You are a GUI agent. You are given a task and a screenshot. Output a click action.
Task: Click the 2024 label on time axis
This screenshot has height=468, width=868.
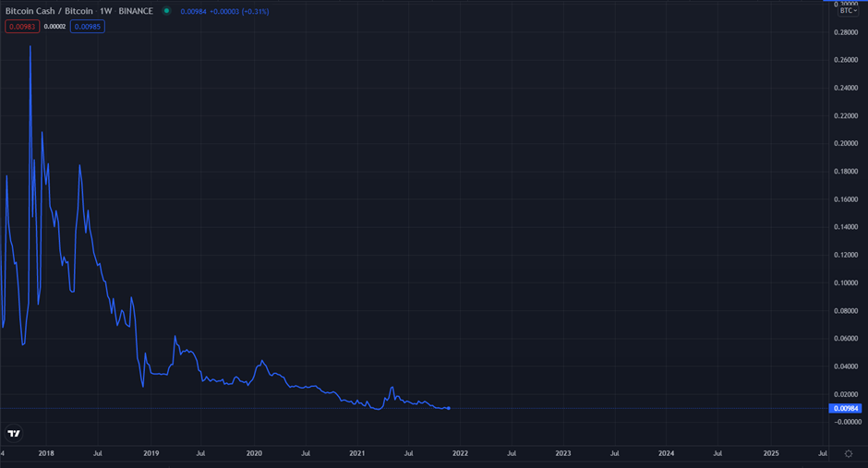(666, 453)
